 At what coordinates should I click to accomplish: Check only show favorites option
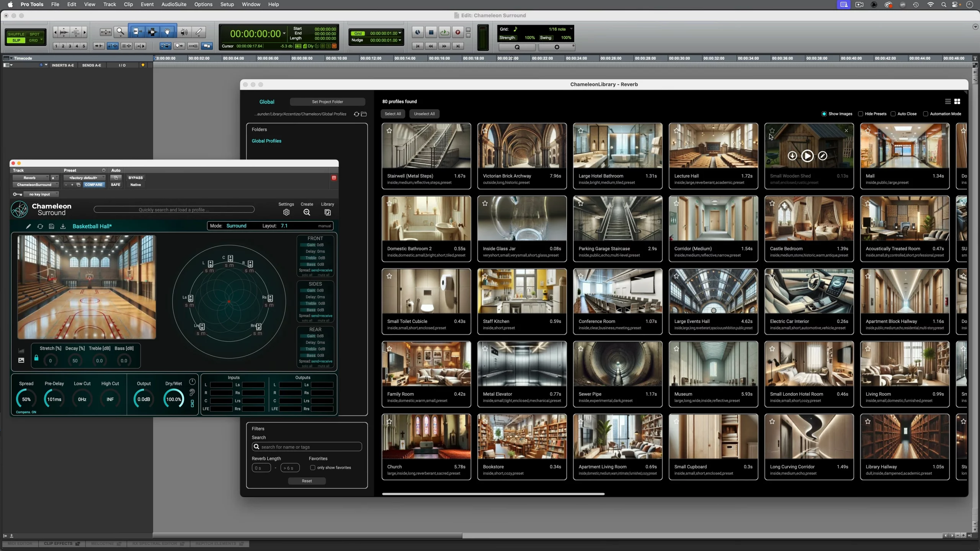(313, 468)
